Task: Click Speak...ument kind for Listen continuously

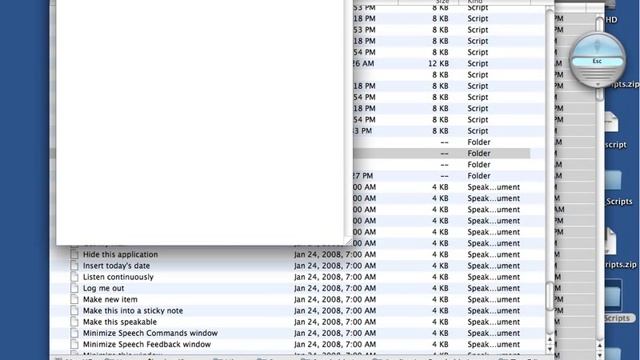Action: point(493,277)
